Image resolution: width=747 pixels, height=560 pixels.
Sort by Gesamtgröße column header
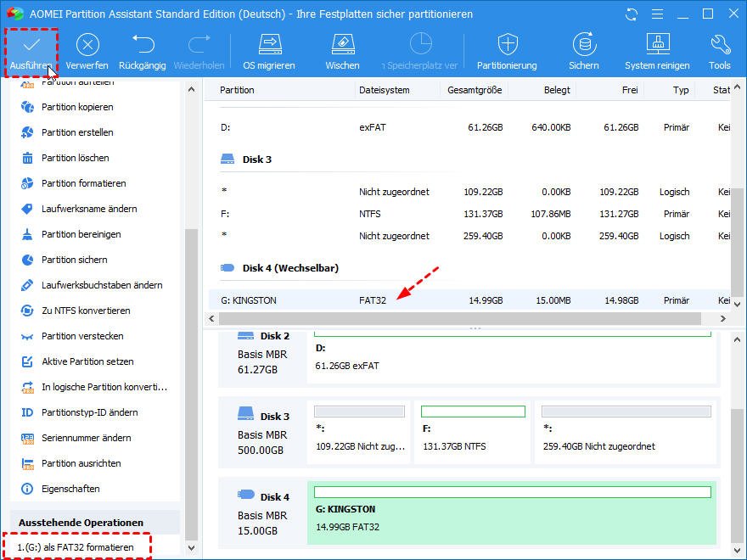click(x=475, y=90)
